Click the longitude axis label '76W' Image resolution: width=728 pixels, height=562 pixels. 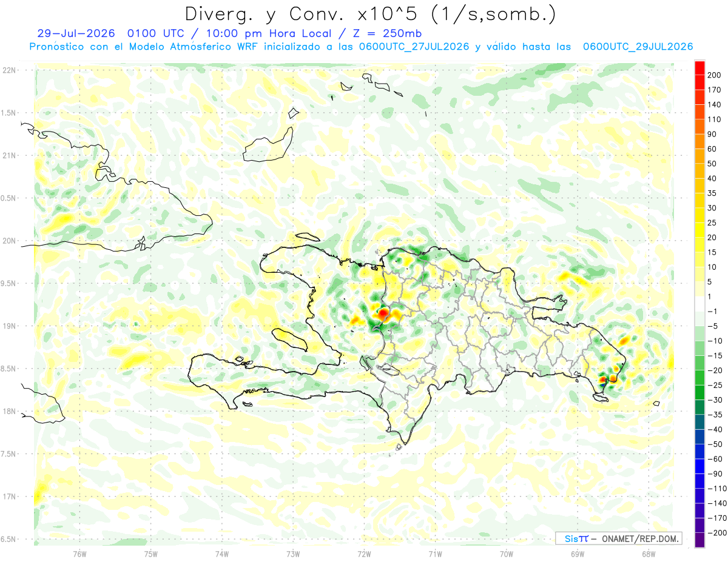tap(79, 554)
